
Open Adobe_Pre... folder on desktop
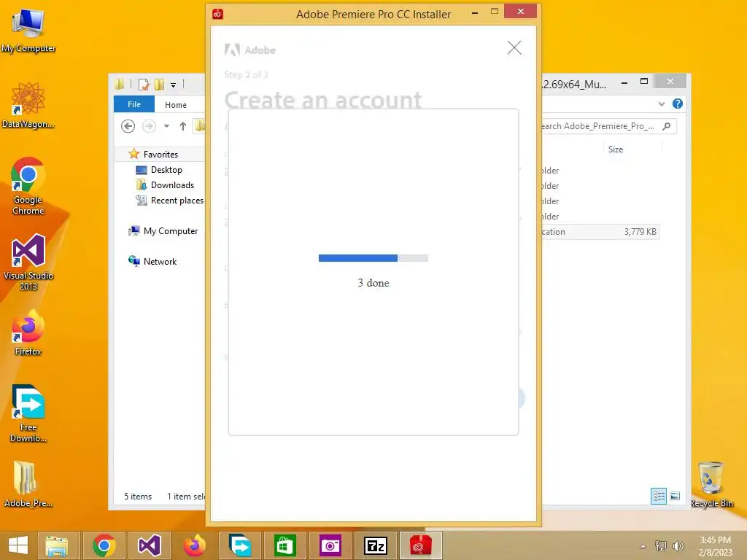coord(28,484)
